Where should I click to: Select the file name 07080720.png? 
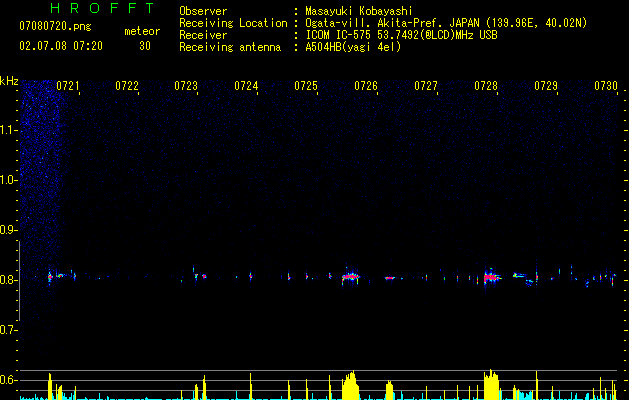tap(55, 27)
